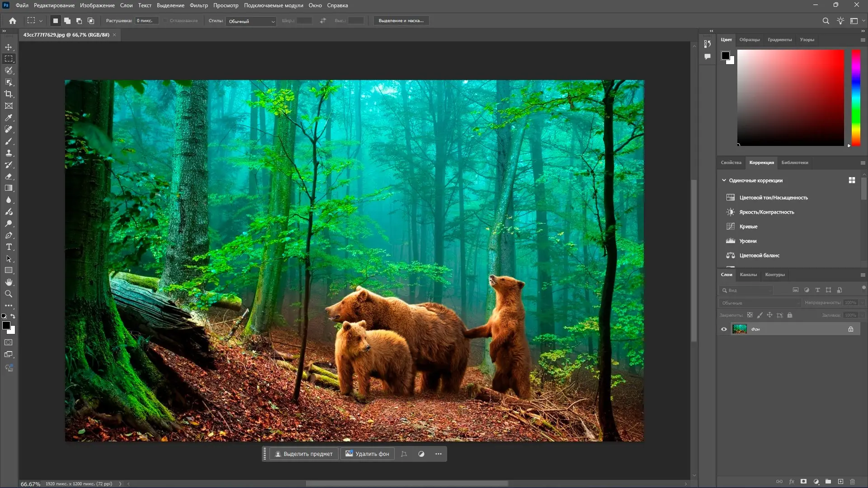Select the Hand tool
868x488 pixels.
[9, 282]
